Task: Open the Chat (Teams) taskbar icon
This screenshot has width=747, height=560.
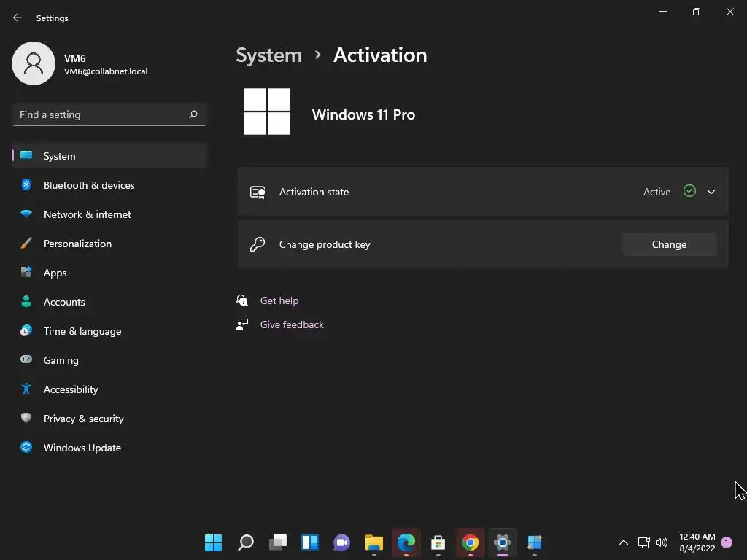Action: tap(341, 542)
